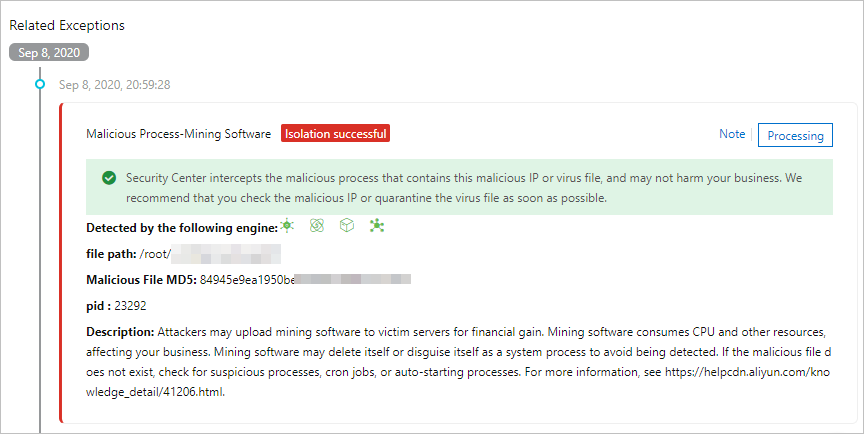This screenshot has width=864, height=434.
Task: Click the 'Detected by the following engine' label
Action: pyautogui.click(x=182, y=227)
